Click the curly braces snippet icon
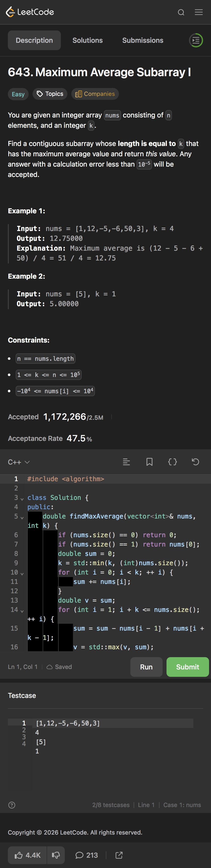211x868 pixels. point(172,462)
